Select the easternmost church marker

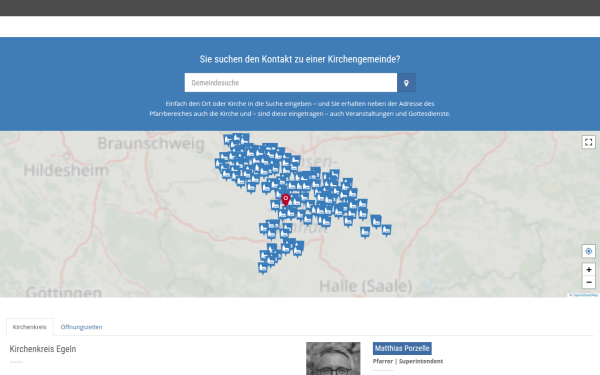[386, 230]
